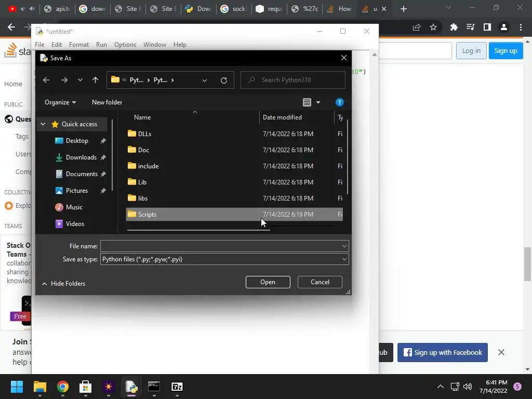
Task: Open the IDLE File menu
Action: tap(39, 45)
